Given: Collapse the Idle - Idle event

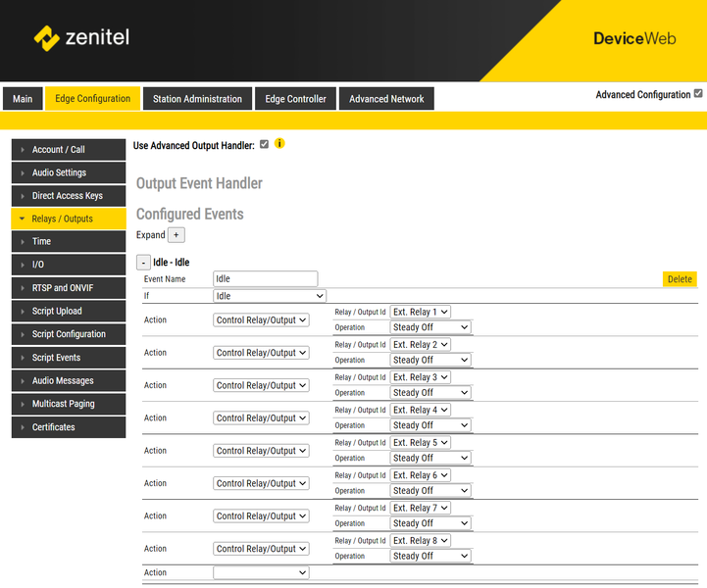Looking at the screenshot, I should click(143, 263).
